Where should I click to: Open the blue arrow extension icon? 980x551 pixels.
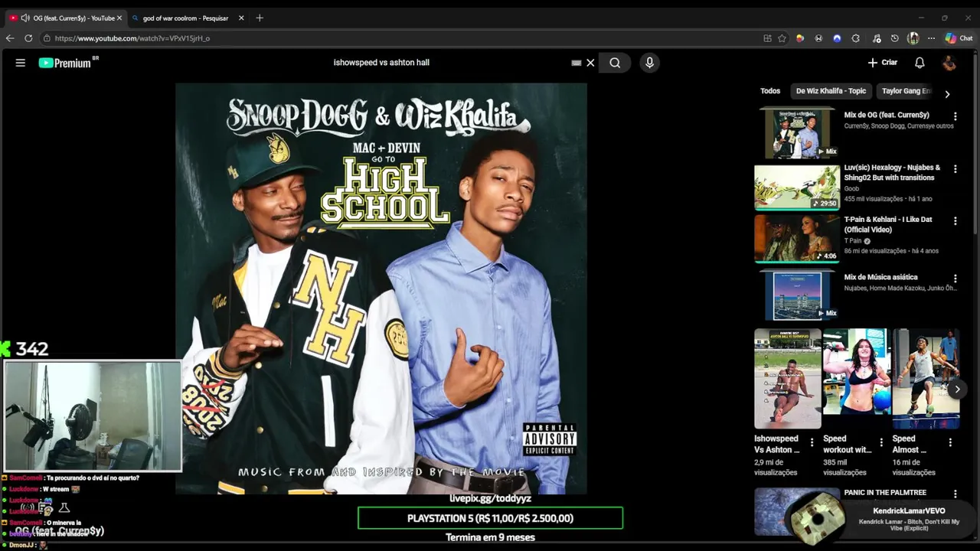[x=837, y=38]
